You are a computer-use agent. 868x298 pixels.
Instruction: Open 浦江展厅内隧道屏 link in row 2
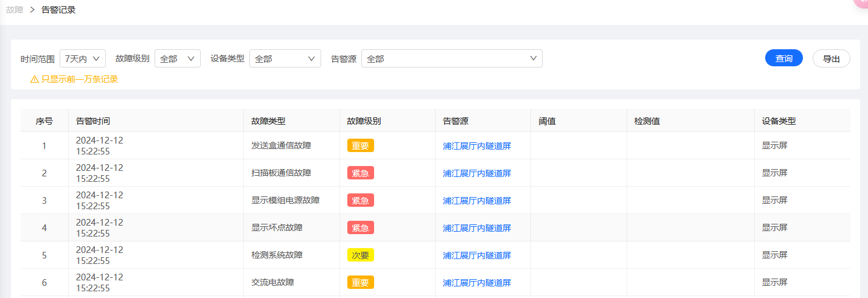[477, 173]
